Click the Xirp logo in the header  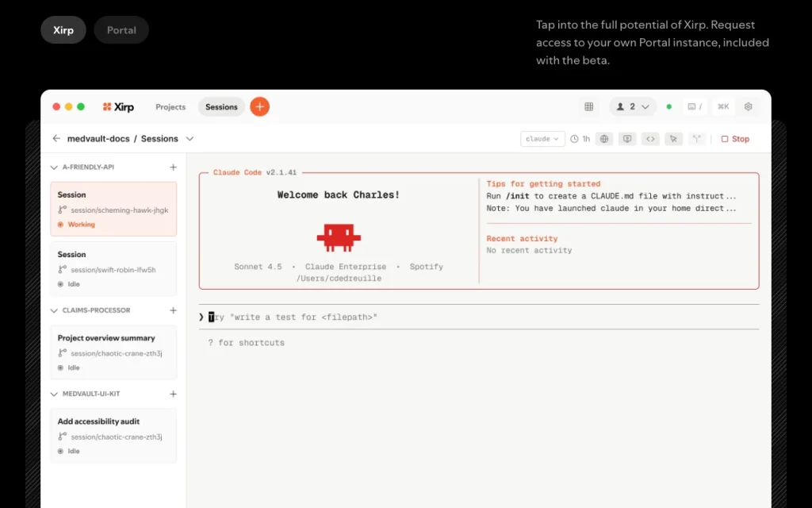(x=119, y=107)
